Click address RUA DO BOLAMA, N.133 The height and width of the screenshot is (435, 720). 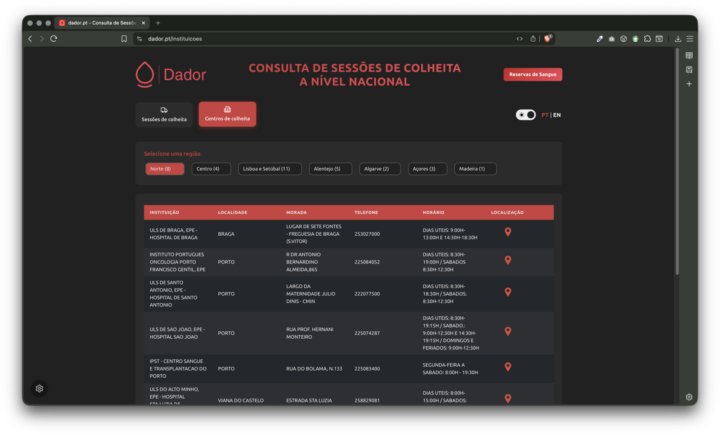tap(314, 369)
